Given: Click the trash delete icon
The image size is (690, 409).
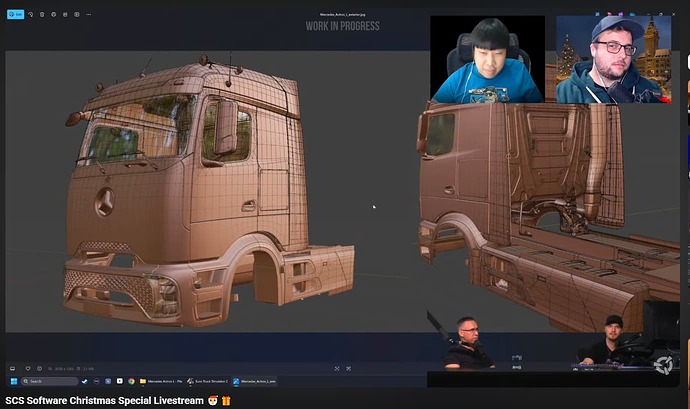Looking at the screenshot, I should pyautogui.click(x=42, y=15).
